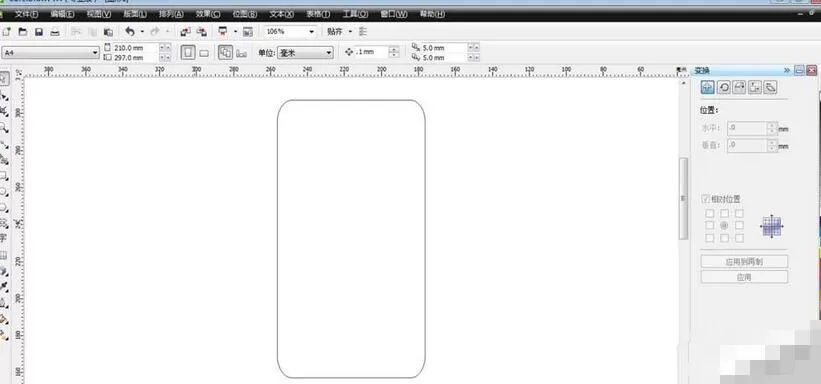Click the Cut scissors icon
Viewport: 821px width, 384px height.
tap(76, 32)
